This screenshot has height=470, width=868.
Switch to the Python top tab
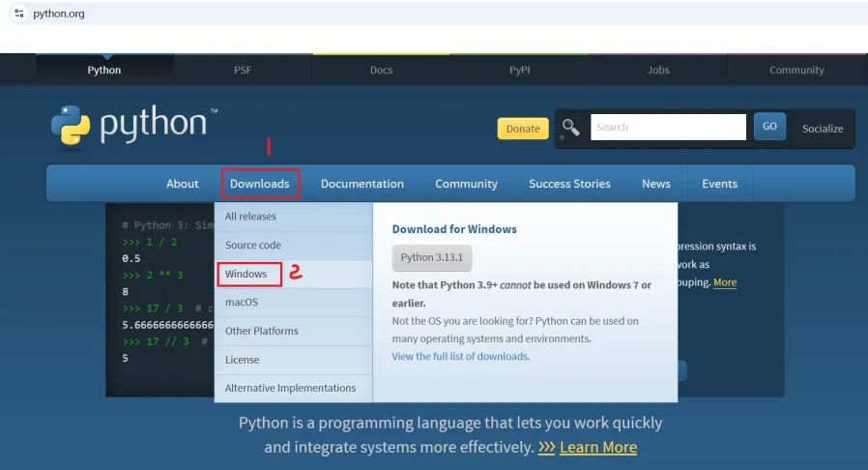[x=104, y=70]
